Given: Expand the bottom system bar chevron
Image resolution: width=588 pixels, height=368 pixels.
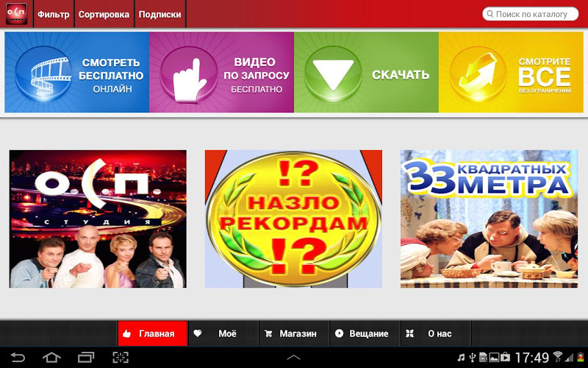Looking at the screenshot, I should [x=293, y=358].
